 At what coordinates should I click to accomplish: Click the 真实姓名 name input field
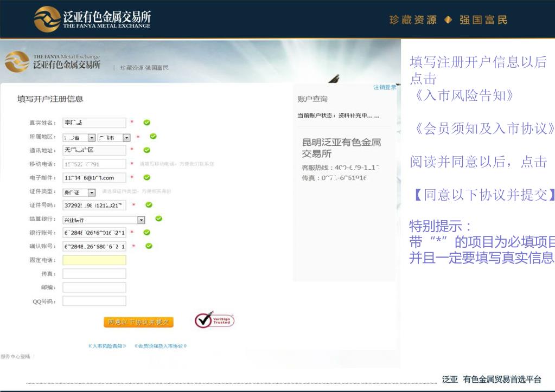pos(94,123)
